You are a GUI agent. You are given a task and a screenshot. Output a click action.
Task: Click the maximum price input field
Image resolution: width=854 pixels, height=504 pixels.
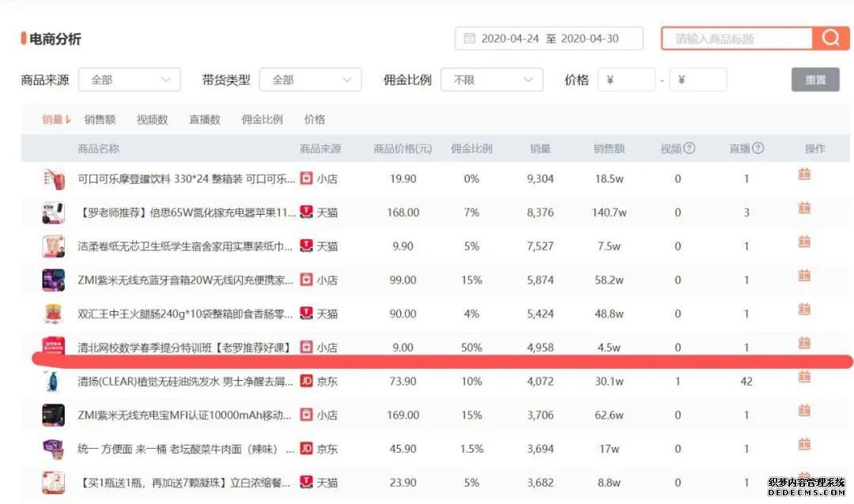(697, 80)
